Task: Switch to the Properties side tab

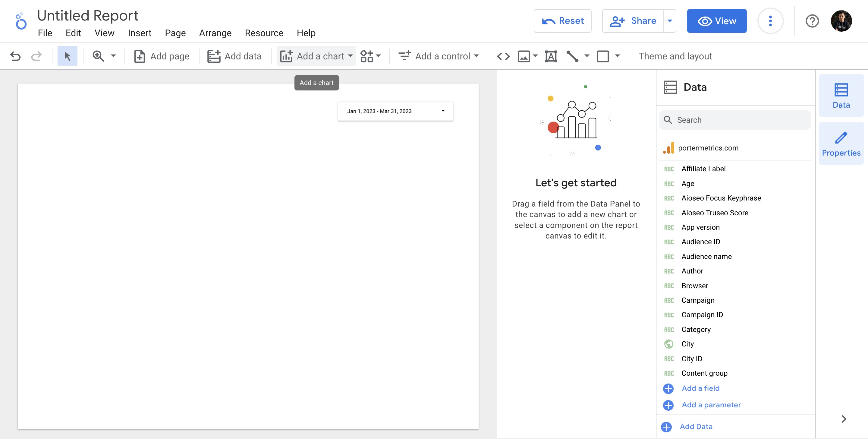Action: click(841, 143)
